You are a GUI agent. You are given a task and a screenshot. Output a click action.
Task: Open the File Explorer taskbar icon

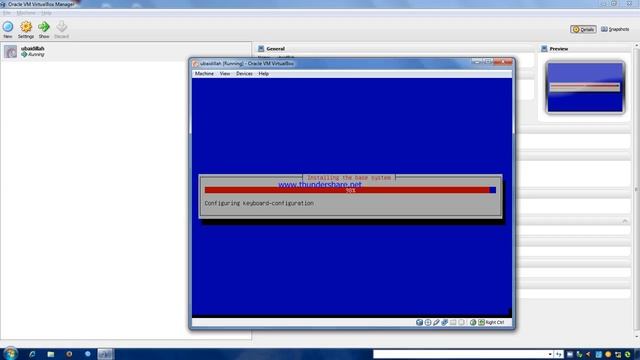tap(51, 354)
